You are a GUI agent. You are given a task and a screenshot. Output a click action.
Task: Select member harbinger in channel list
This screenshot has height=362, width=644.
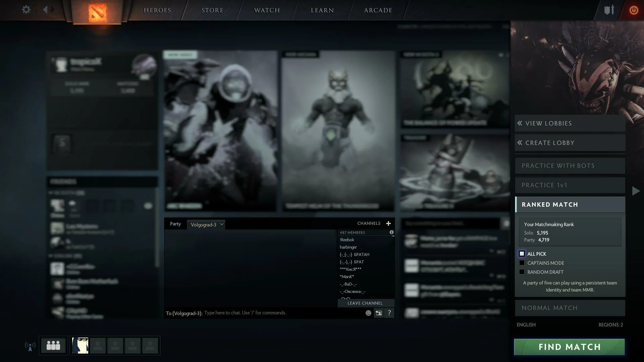pyautogui.click(x=348, y=247)
